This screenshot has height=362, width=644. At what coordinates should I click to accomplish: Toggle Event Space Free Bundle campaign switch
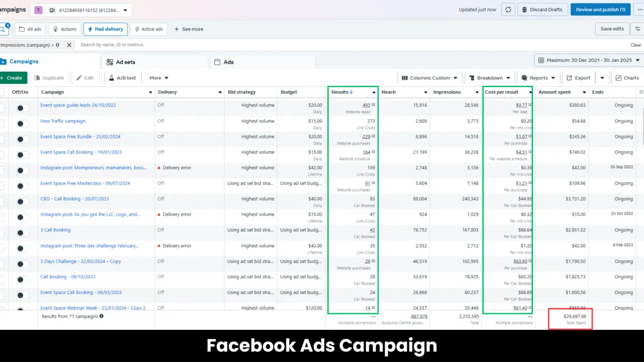pos(23,139)
